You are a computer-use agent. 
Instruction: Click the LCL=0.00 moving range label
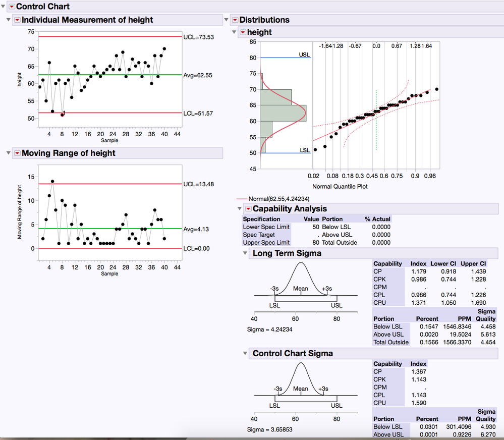pyautogui.click(x=196, y=248)
